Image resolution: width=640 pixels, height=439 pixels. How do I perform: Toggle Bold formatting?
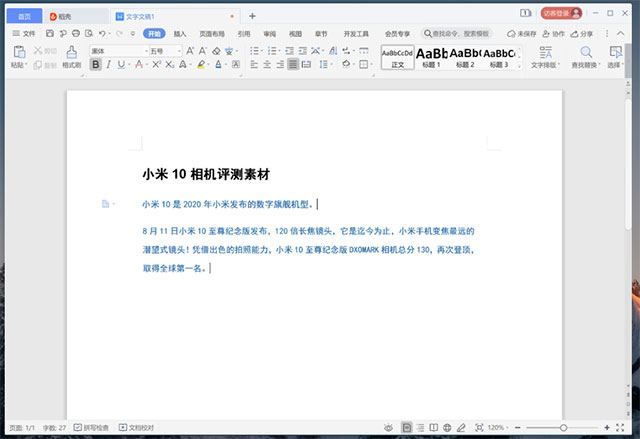click(x=96, y=65)
